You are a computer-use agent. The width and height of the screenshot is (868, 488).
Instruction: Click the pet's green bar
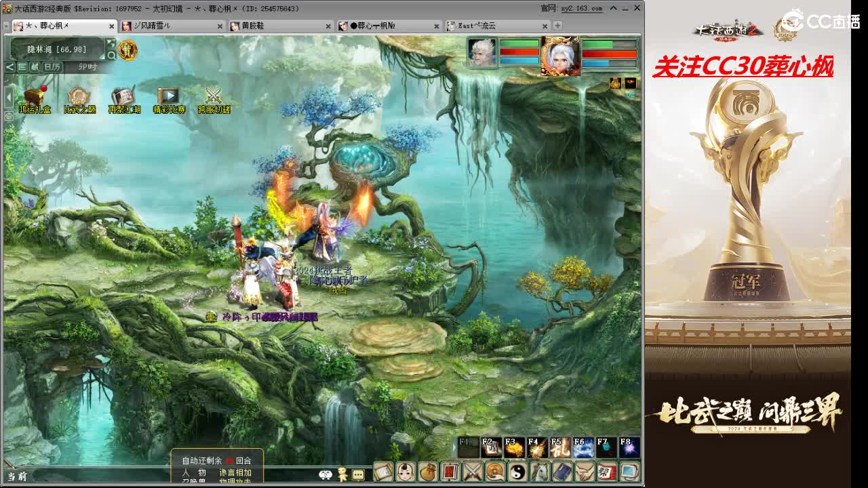[x=519, y=43]
